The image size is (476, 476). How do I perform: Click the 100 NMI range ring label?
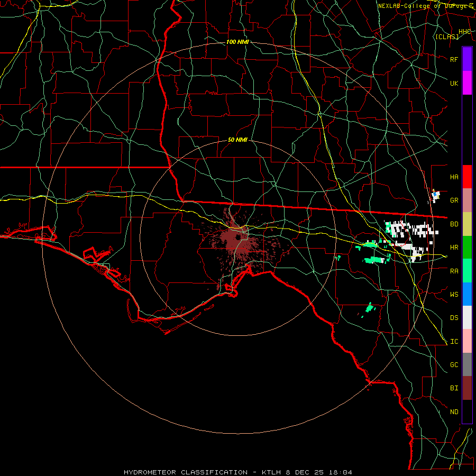pos(237,42)
